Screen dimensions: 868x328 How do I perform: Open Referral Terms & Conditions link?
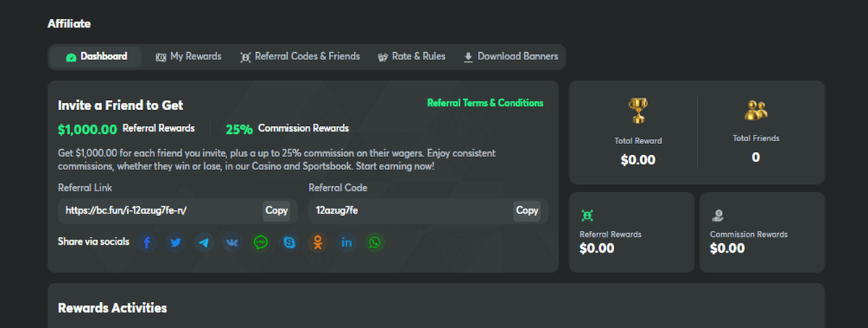tap(485, 103)
